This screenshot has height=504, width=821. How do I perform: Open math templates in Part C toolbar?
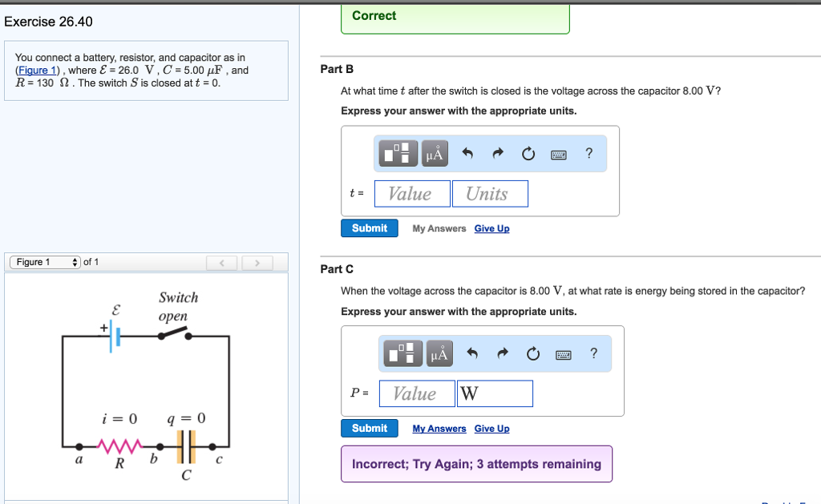[x=403, y=354]
